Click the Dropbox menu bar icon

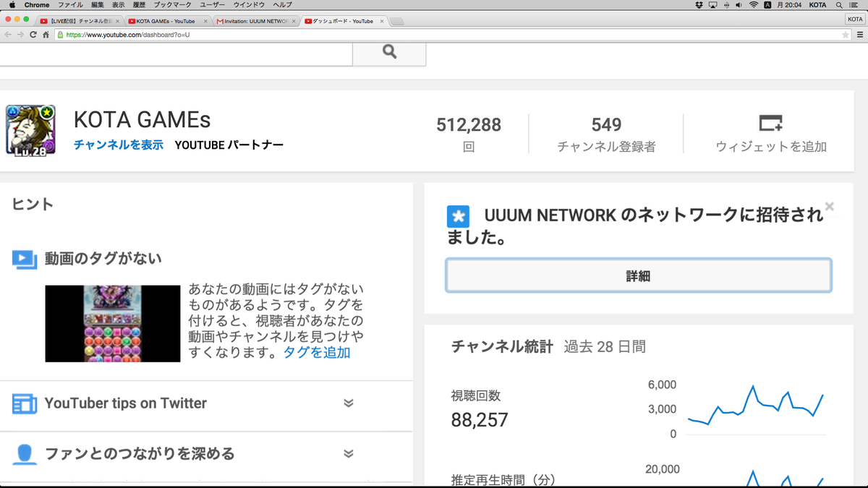(699, 5)
